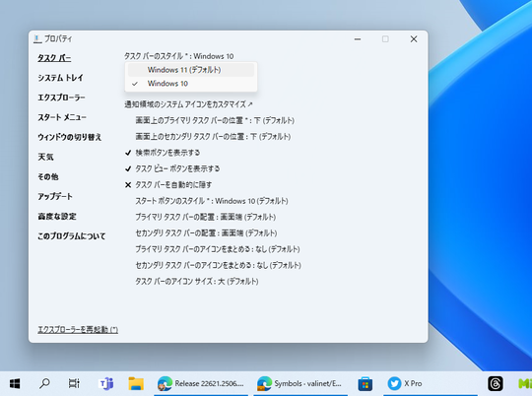This screenshot has width=532, height=396.
Task: Change the secondary taskbar screen position
Action: point(213,137)
